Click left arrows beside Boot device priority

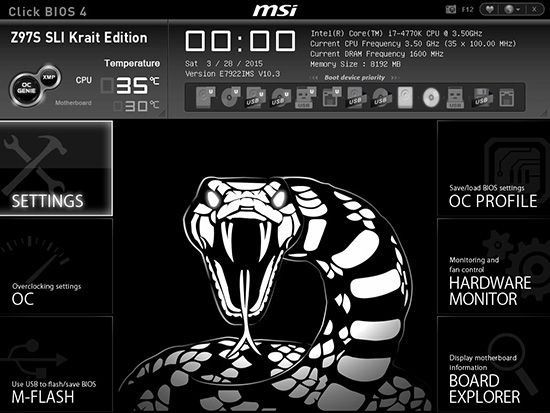point(315,78)
